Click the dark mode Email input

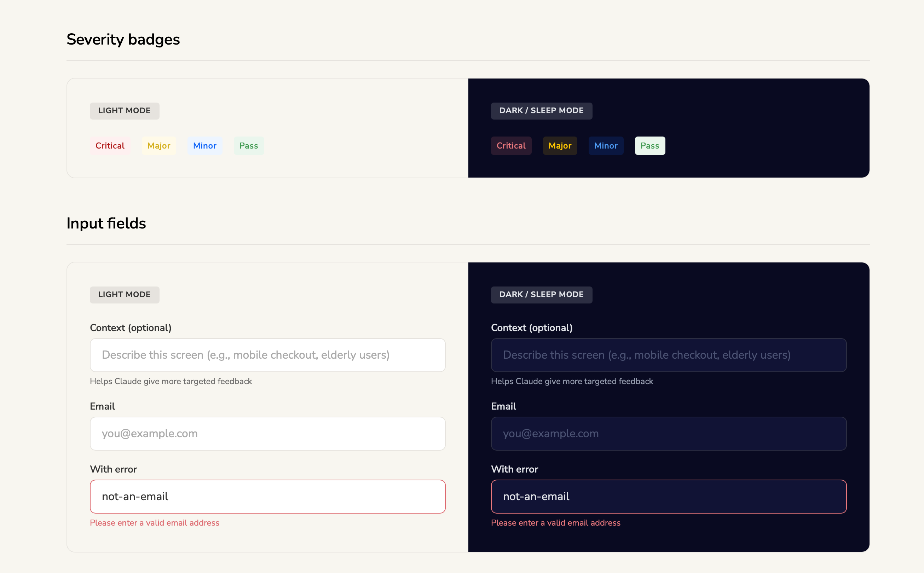pos(668,434)
